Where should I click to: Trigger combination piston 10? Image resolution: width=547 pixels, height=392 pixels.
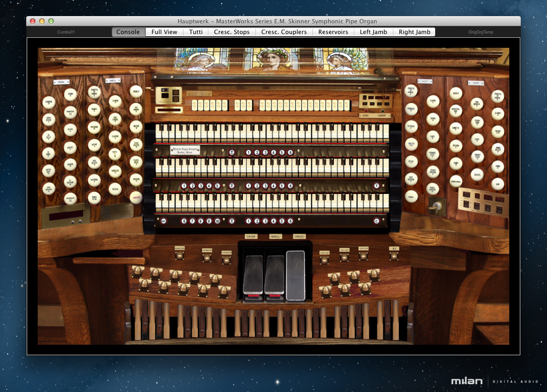217,221
